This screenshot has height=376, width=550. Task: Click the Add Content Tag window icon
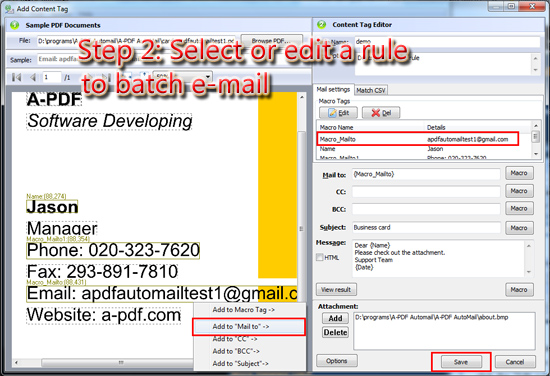9,9
